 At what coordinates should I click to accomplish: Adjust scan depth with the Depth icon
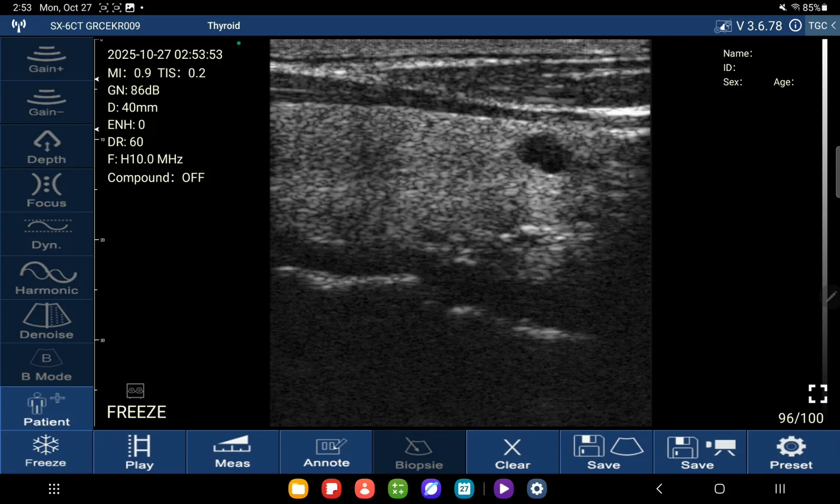point(47,146)
